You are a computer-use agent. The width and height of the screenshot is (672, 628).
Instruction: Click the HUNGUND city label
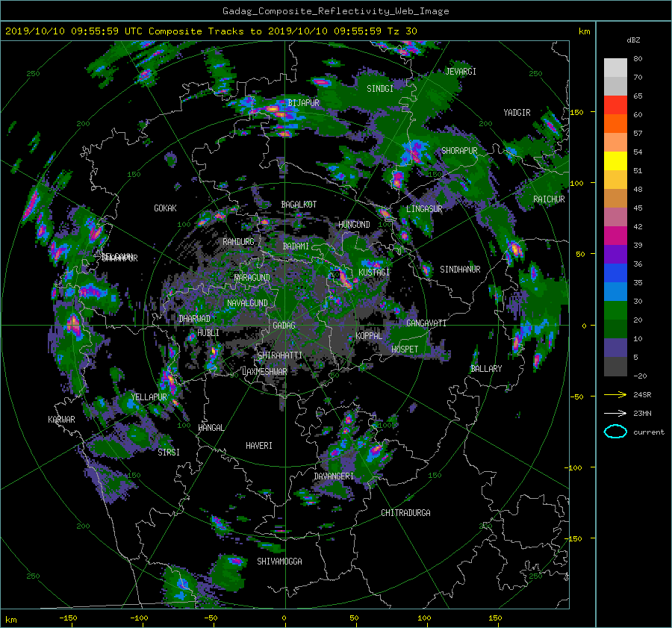coord(354,225)
